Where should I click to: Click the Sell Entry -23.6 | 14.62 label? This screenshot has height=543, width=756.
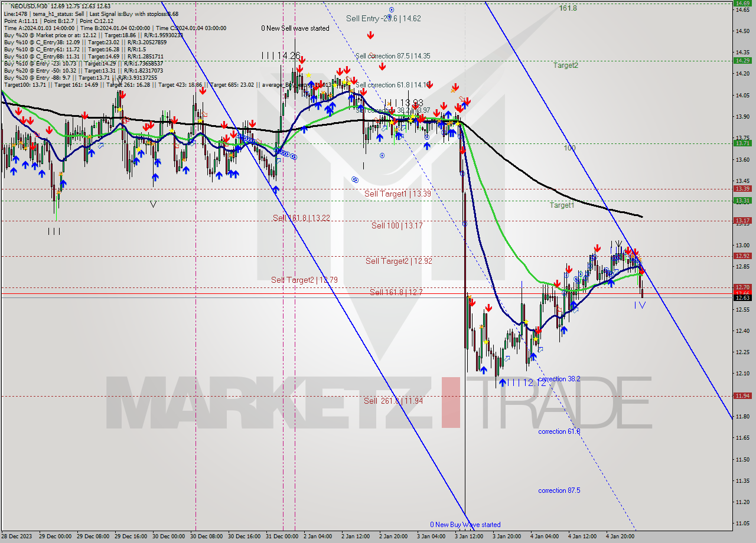coord(383,19)
